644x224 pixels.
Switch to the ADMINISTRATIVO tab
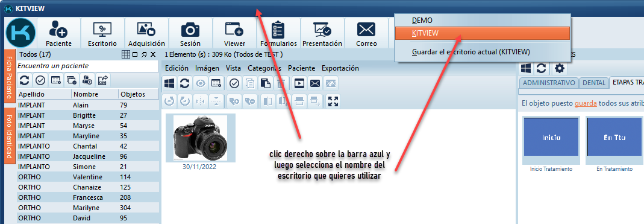pyautogui.click(x=549, y=83)
